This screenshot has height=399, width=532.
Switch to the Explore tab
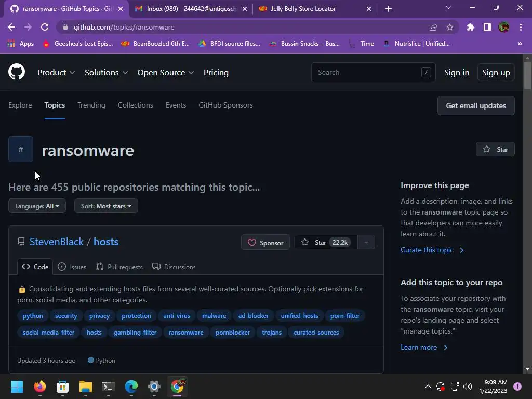(20, 105)
